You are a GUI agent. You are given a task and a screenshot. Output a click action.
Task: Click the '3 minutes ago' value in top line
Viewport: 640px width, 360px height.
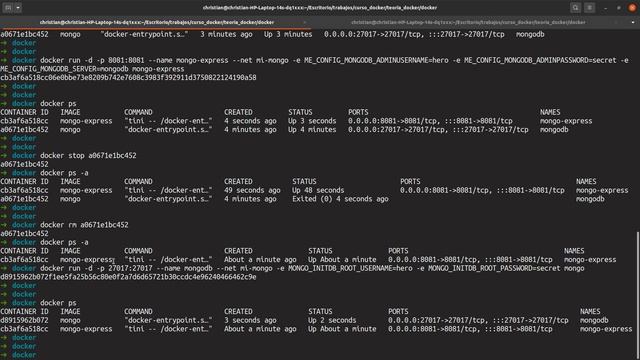click(x=226, y=34)
